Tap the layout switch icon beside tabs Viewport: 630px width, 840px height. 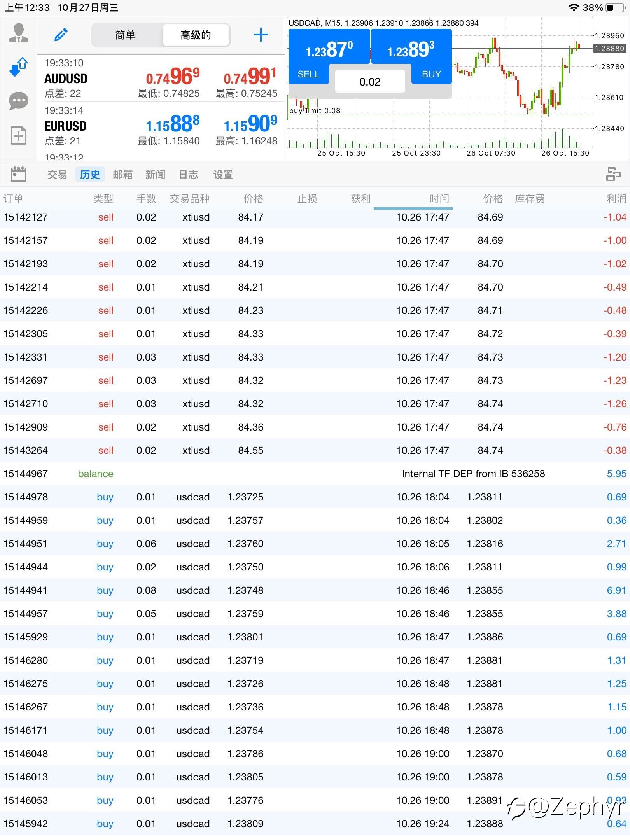[x=613, y=174]
